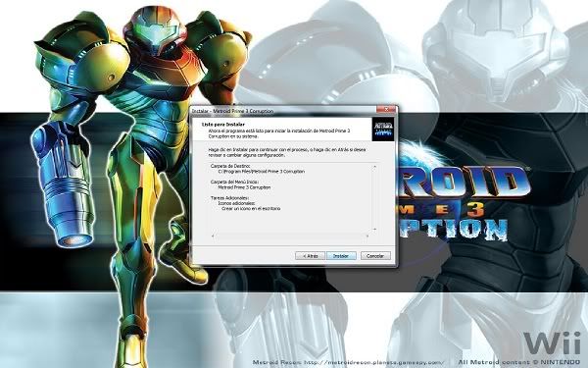588x368 pixels.
Task: Click the horizontal scrollbar track in summary
Action: point(290,236)
